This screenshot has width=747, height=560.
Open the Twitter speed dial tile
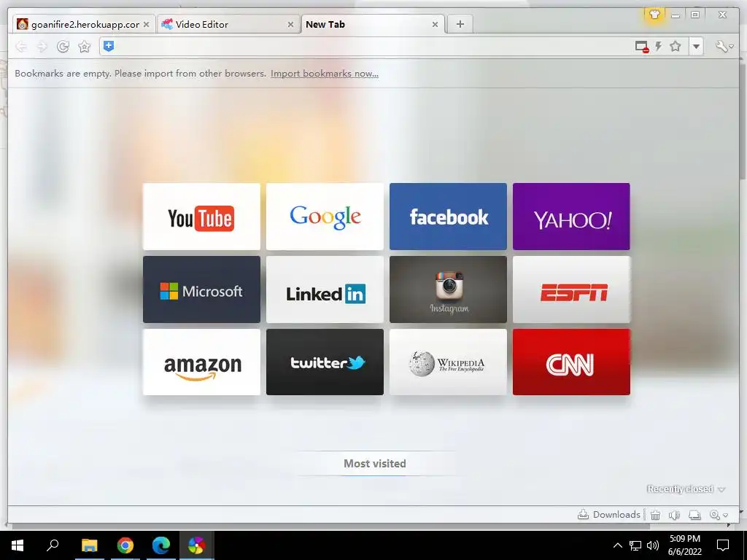point(325,362)
